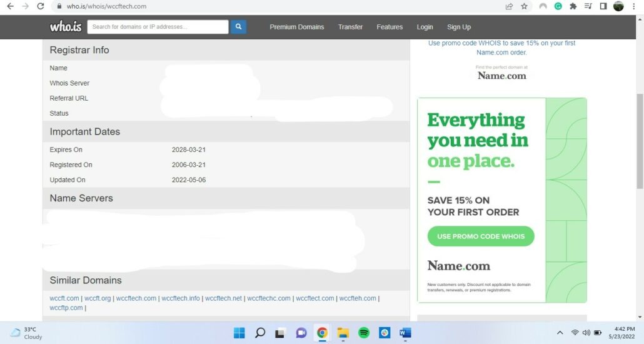
Task: Open the Extensions puzzle icon
Action: tap(573, 6)
